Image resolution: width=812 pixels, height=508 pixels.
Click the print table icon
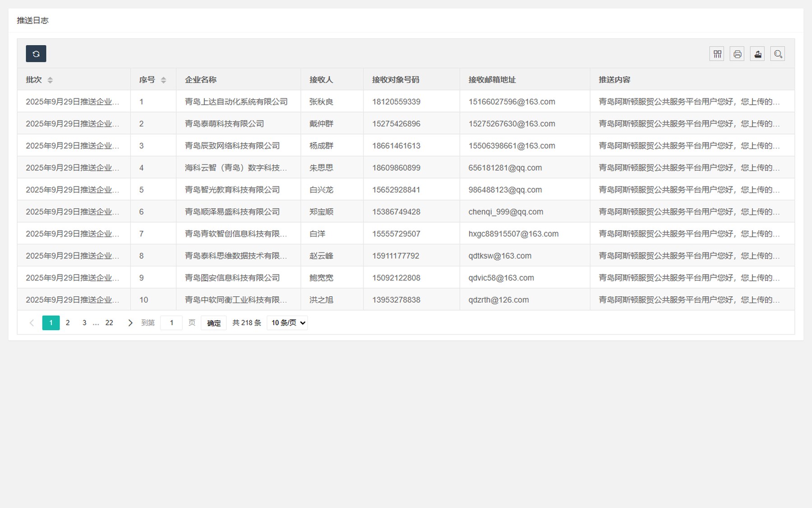point(737,54)
